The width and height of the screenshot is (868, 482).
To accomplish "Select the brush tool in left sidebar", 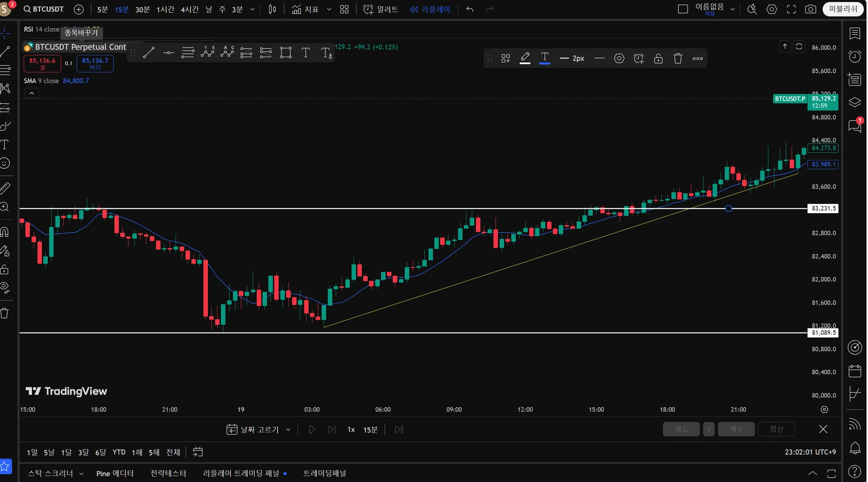I will tap(5, 126).
